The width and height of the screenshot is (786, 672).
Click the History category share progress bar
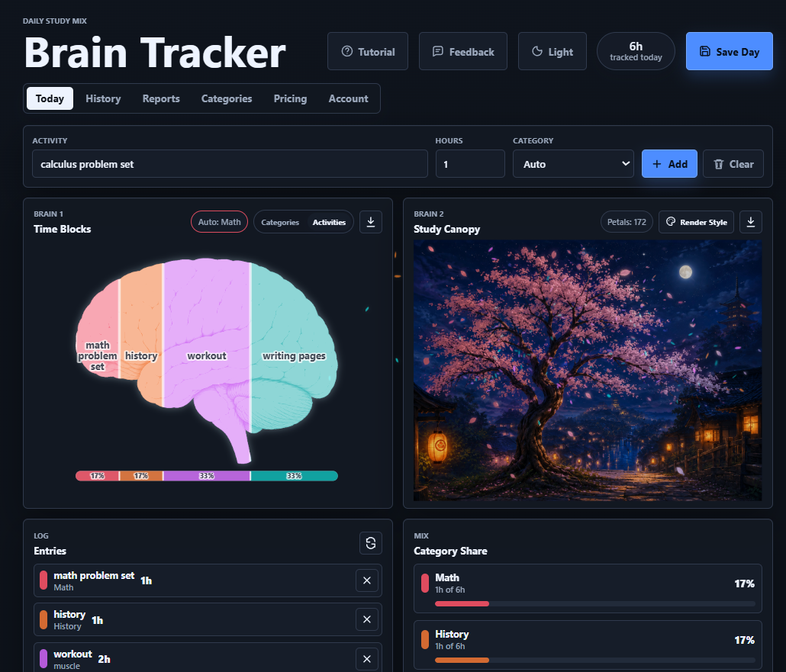[x=595, y=660]
